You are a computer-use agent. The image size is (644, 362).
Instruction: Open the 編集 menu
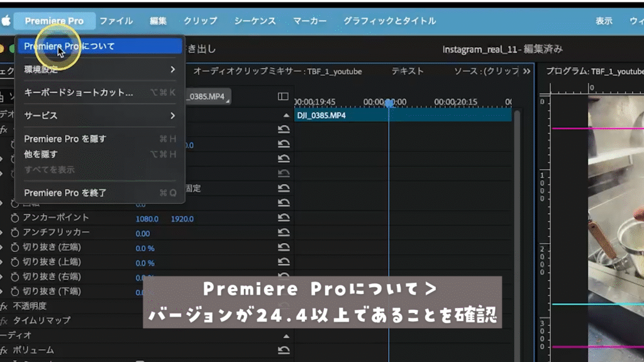(158, 21)
